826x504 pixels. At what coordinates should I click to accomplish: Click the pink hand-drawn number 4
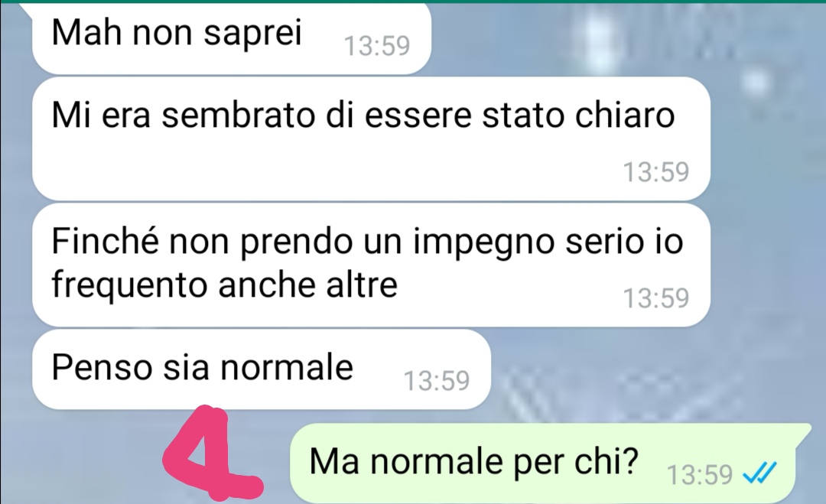tap(211, 453)
